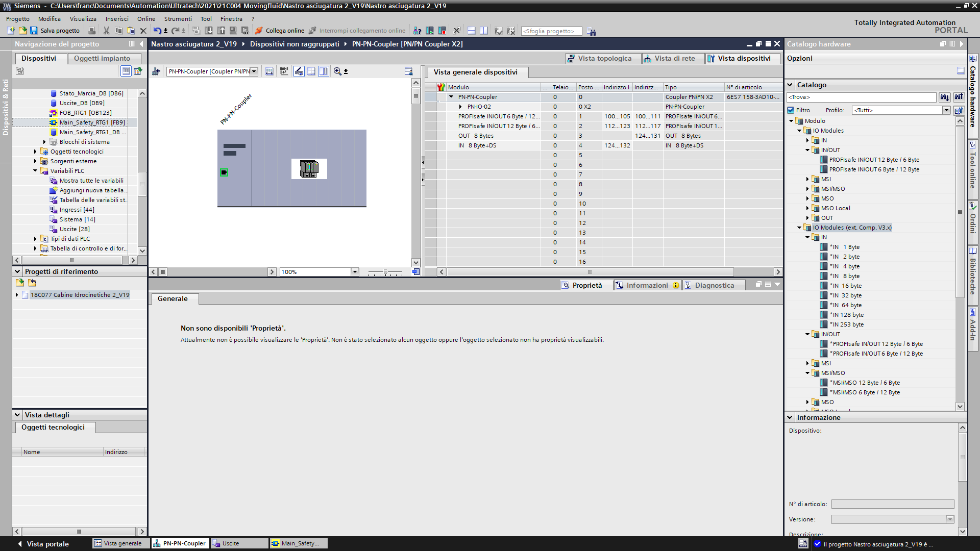Click search-in-project icon next to Sfoglia field
This screenshot has width=980, height=551.
pyautogui.click(x=592, y=31)
